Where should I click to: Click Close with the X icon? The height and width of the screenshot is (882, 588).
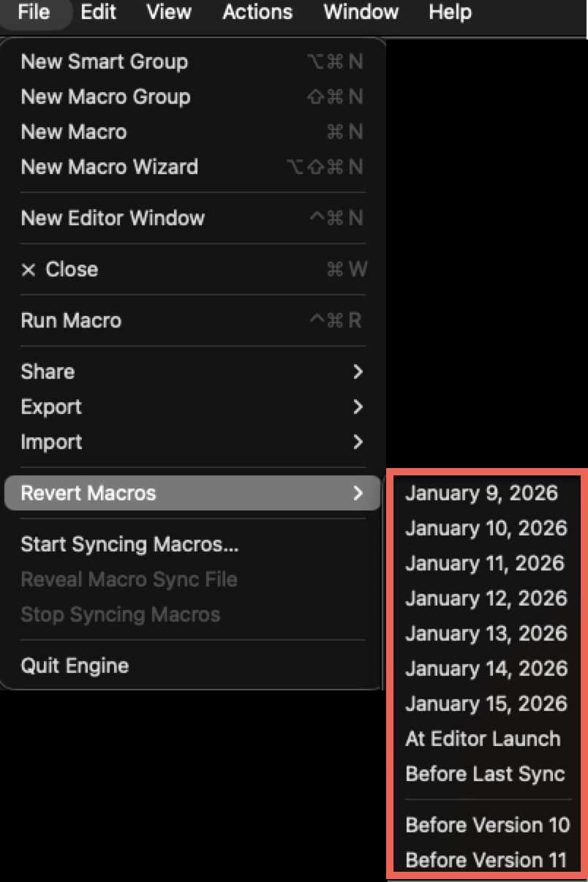(x=59, y=269)
